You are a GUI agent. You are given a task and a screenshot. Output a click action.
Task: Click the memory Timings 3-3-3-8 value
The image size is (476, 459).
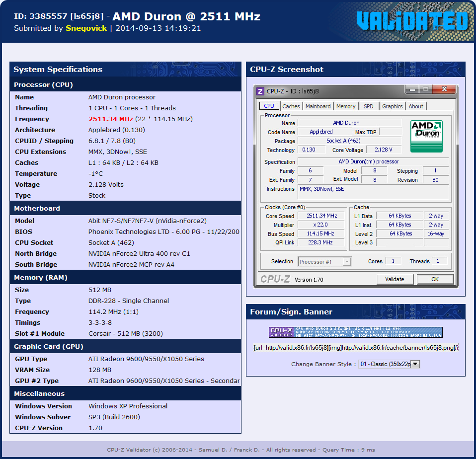tap(100, 323)
